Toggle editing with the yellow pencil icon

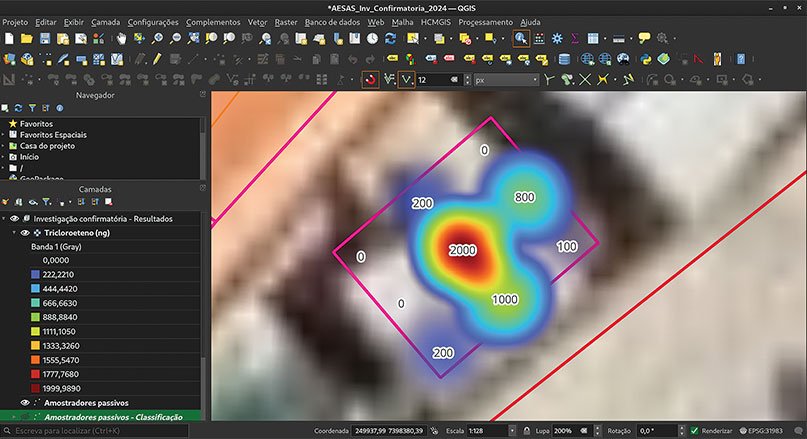click(x=157, y=59)
